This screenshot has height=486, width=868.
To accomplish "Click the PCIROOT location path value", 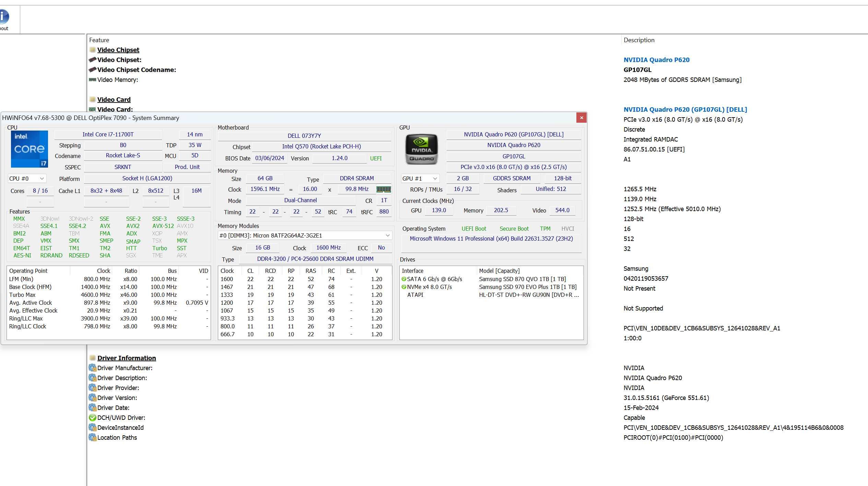I will (x=673, y=437).
